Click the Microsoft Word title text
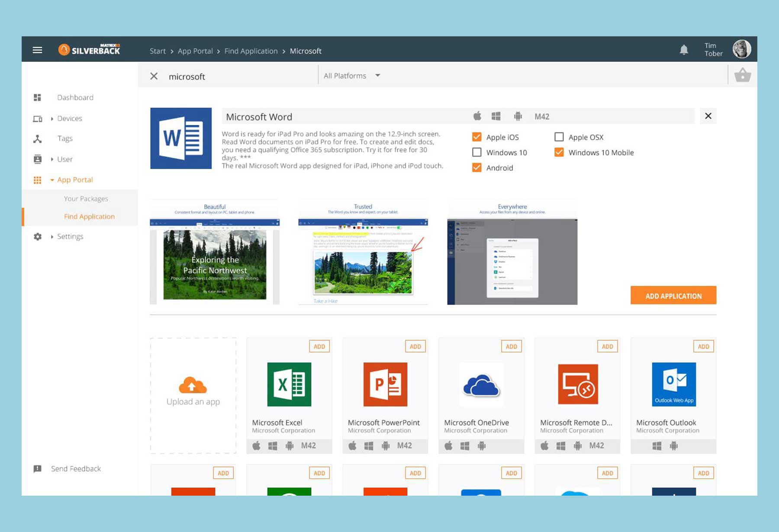The image size is (779, 532). 259,117
